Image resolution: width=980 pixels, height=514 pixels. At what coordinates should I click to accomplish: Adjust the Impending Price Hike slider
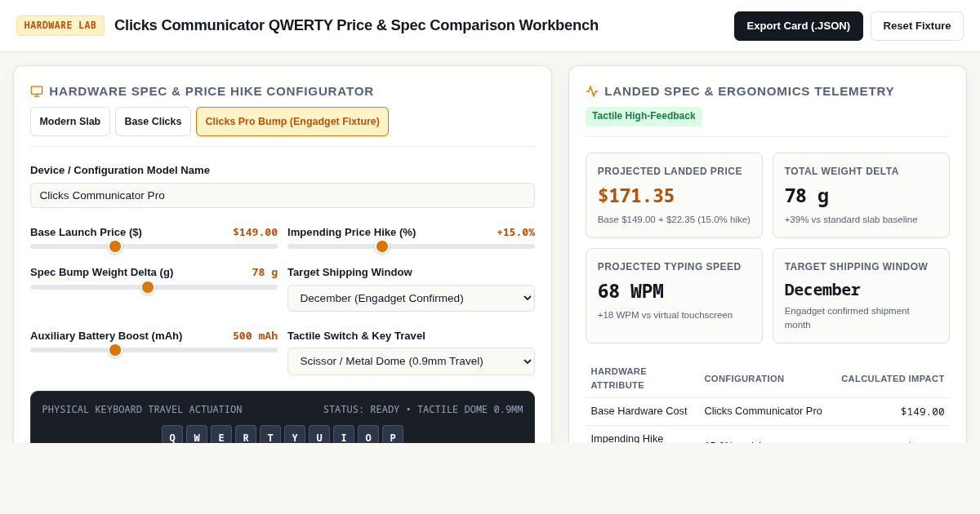click(x=411, y=246)
